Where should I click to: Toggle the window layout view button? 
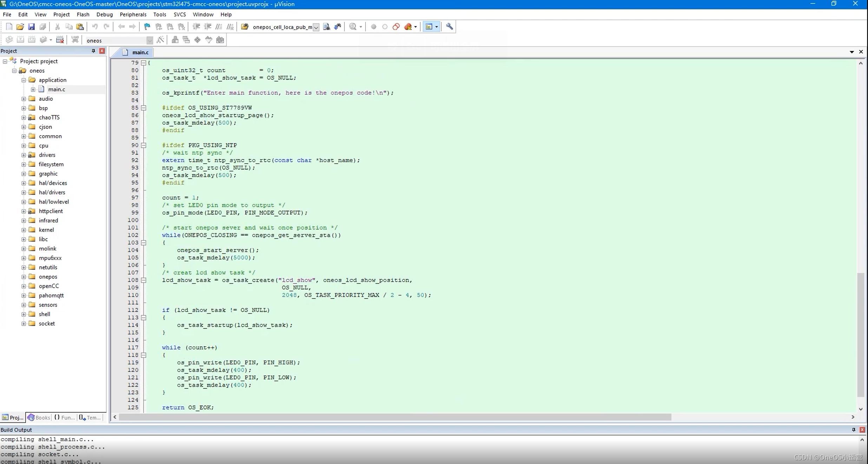(429, 27)
